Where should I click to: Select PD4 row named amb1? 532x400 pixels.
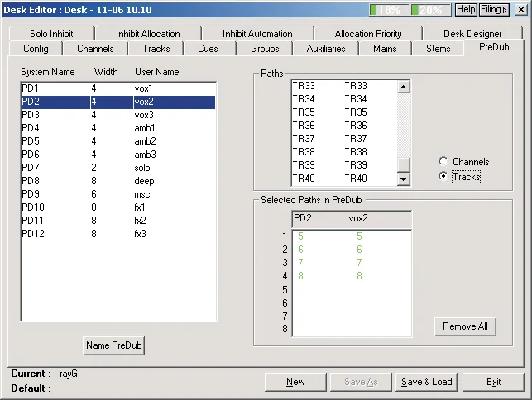118,128
